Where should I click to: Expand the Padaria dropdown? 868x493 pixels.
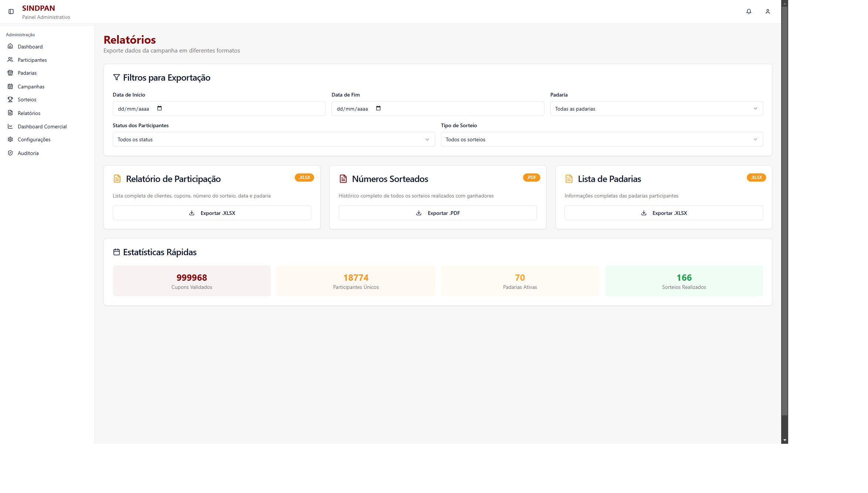[x=656, y=109]
